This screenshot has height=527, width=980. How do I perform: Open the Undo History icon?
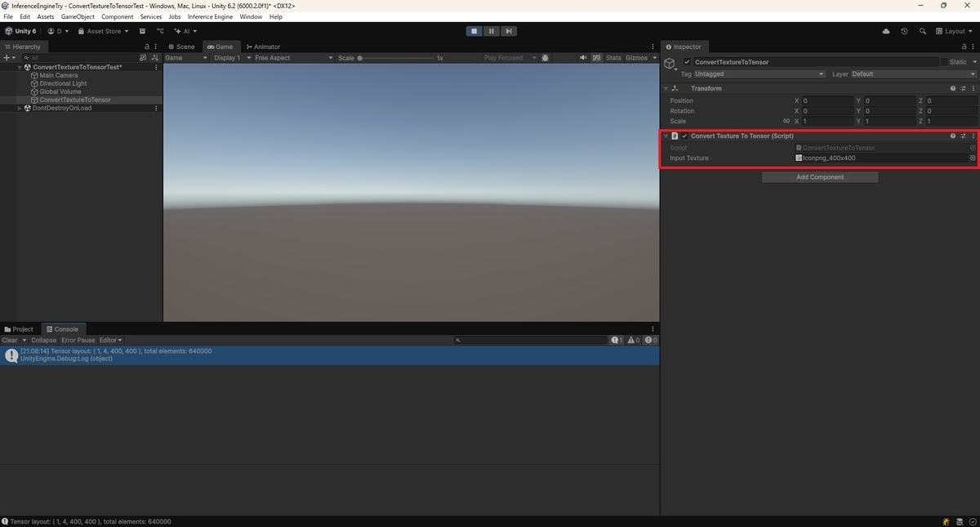pyautogui.click(x=904, y=31)
